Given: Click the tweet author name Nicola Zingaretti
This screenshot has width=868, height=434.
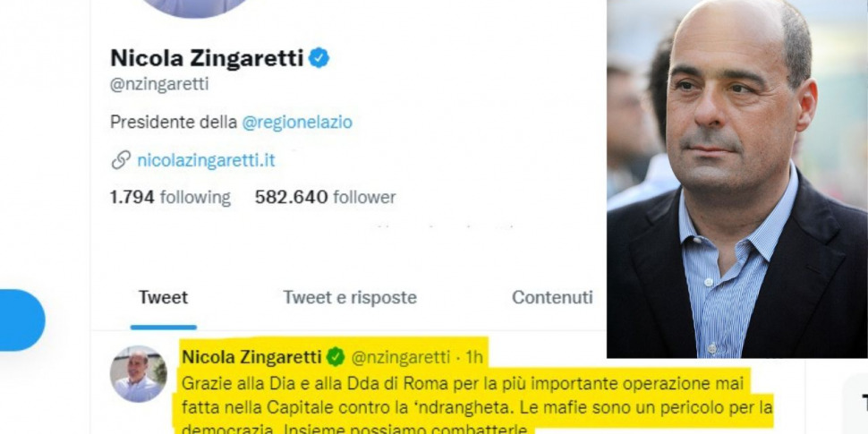Looking at the screenshot, I should pyautogui.click(x=251, y=357).
